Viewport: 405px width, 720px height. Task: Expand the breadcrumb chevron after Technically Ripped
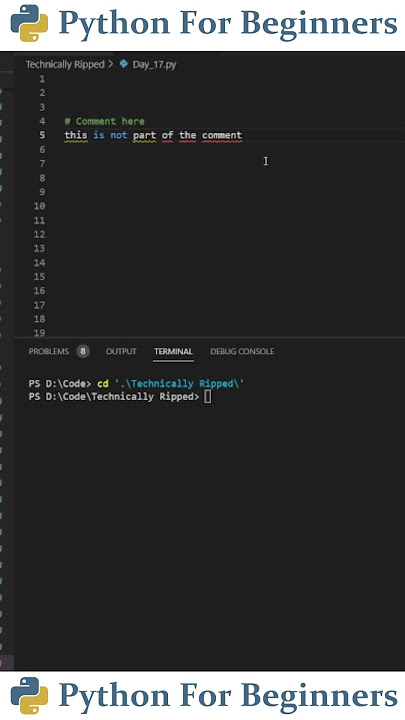click(x=111, y=64)
